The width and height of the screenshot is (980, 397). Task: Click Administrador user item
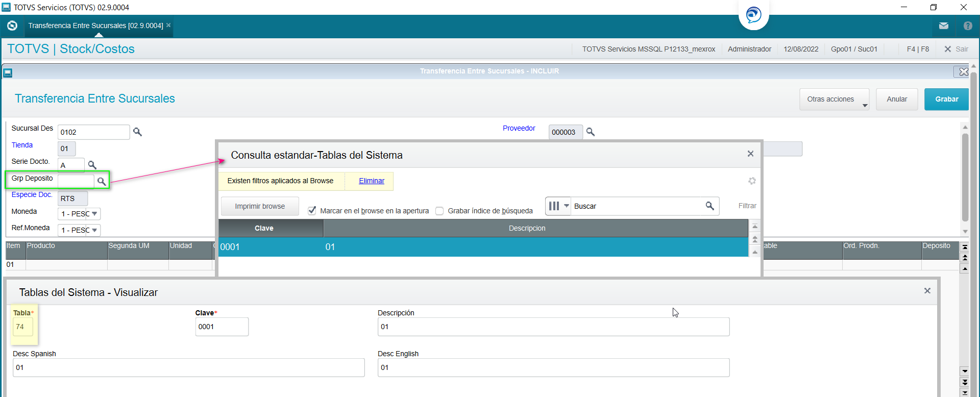(x=749, y=49)
